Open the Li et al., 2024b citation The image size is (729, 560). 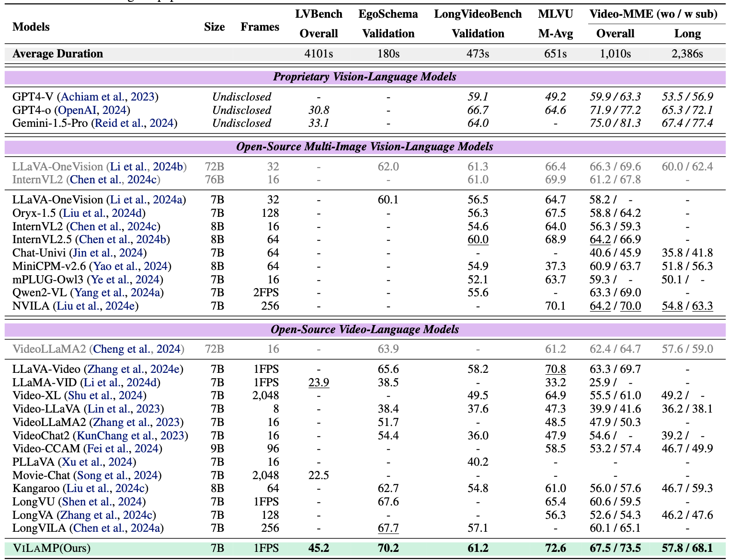[x=147, y=167]
